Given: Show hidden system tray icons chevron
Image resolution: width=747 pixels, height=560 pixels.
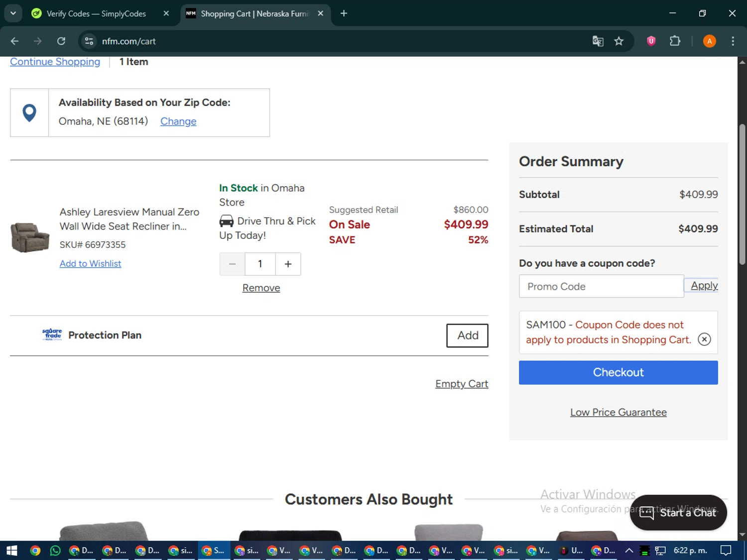Looking at the screenshot, I should point(629,551).
